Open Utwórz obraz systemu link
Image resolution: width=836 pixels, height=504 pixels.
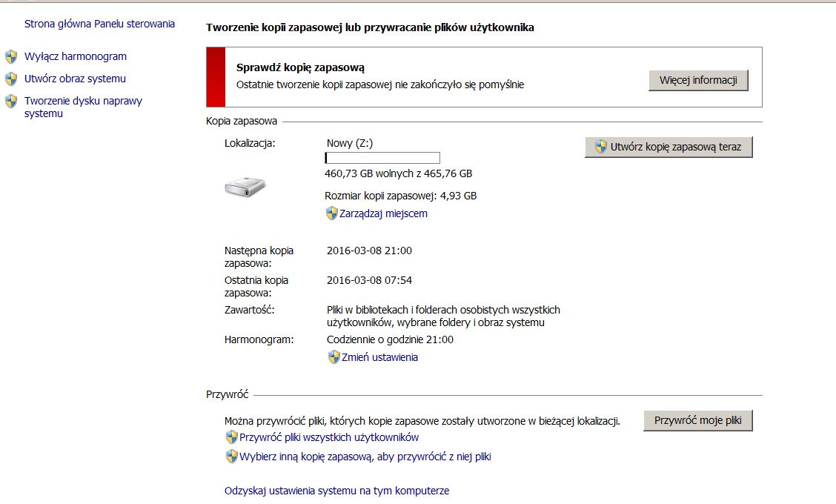point(75,79)
